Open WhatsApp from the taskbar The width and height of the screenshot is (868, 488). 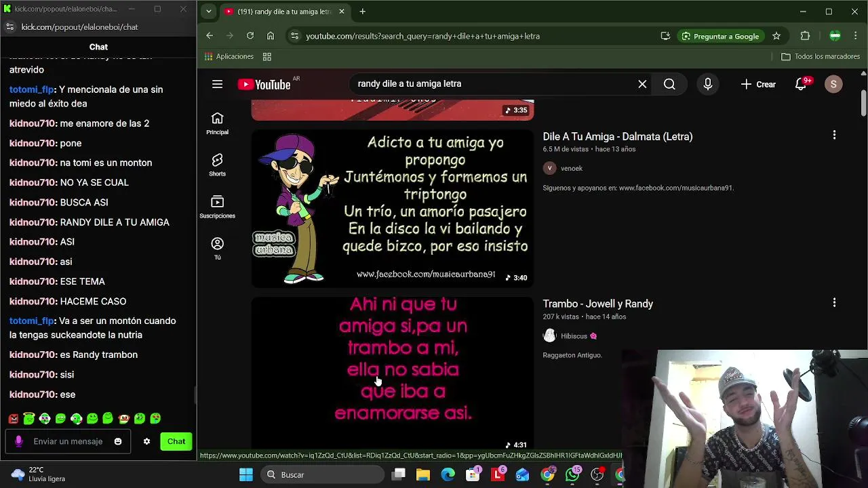click(x=572, y=474)
